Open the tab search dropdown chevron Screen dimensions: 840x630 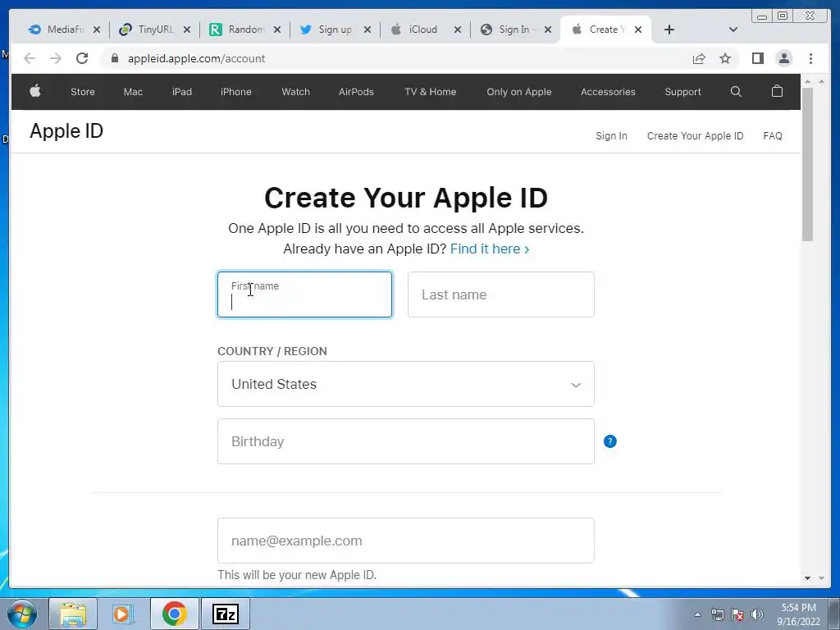(733, 30)
